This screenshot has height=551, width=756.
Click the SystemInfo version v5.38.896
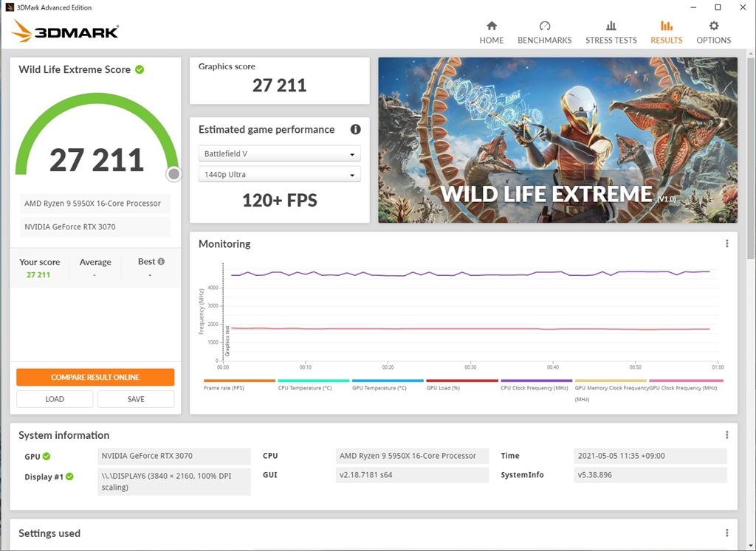[650, 475]
